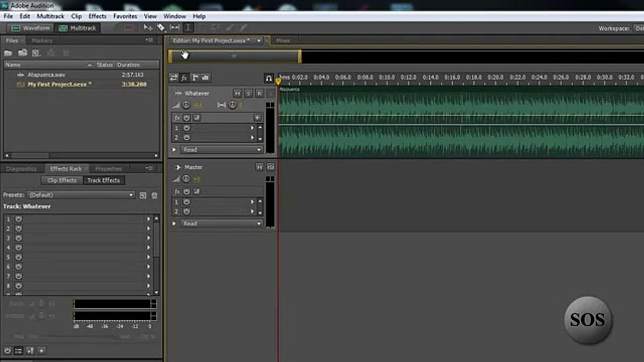This screenshot has height=362, width=644.
Task: Toggle power for Effects Rack slot 3
Action: (19, 238)
